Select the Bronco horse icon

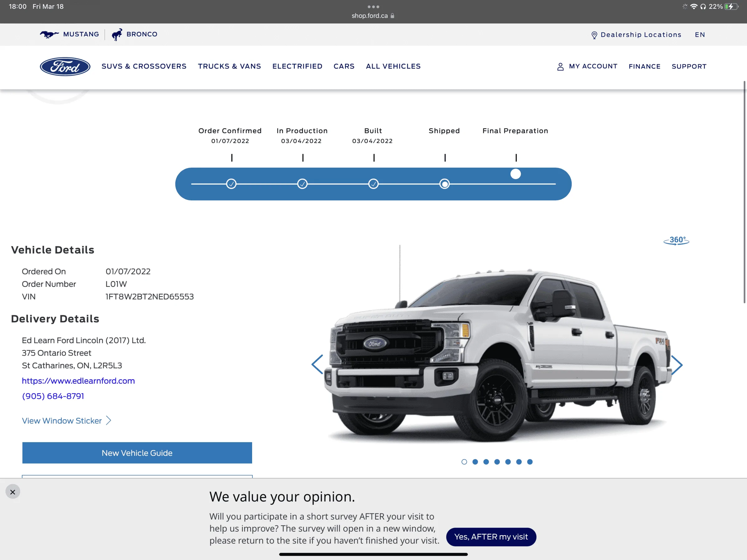click(x=117, y=34)
